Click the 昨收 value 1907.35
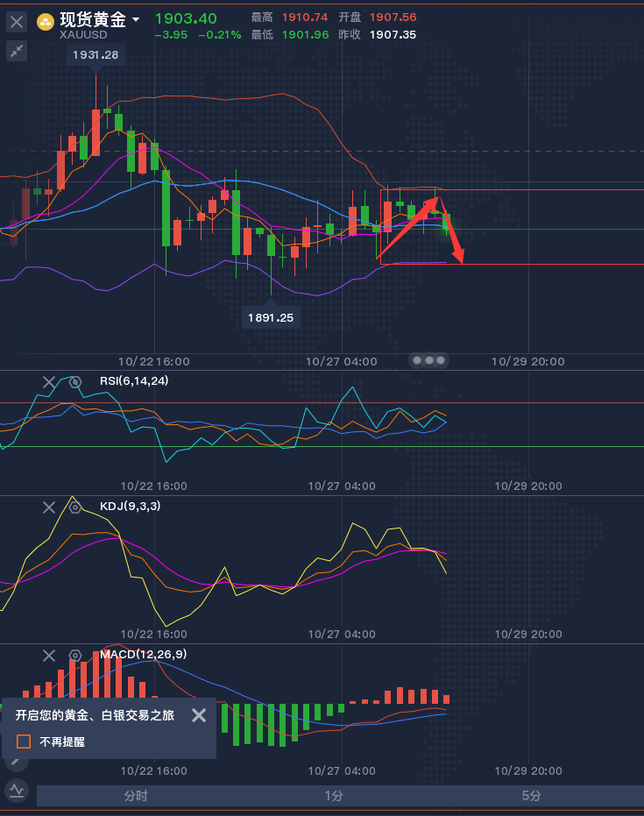Image resolution: width=644 pixels, height=816 pixels. [393, 35]
